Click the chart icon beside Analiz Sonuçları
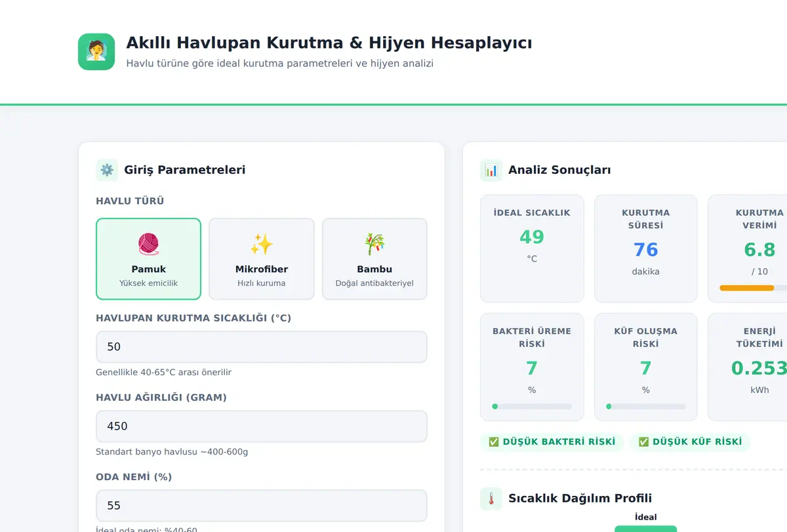787x532 pixels. 491,170
